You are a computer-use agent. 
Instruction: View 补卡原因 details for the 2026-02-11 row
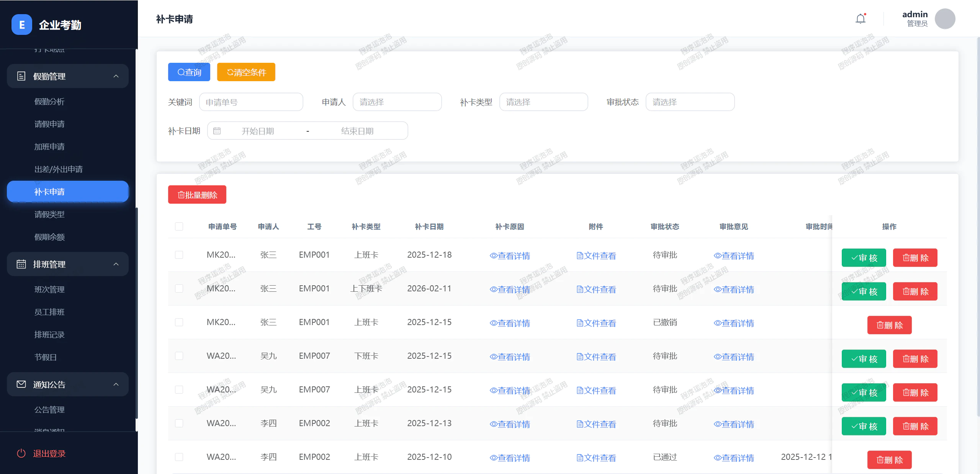510,289
